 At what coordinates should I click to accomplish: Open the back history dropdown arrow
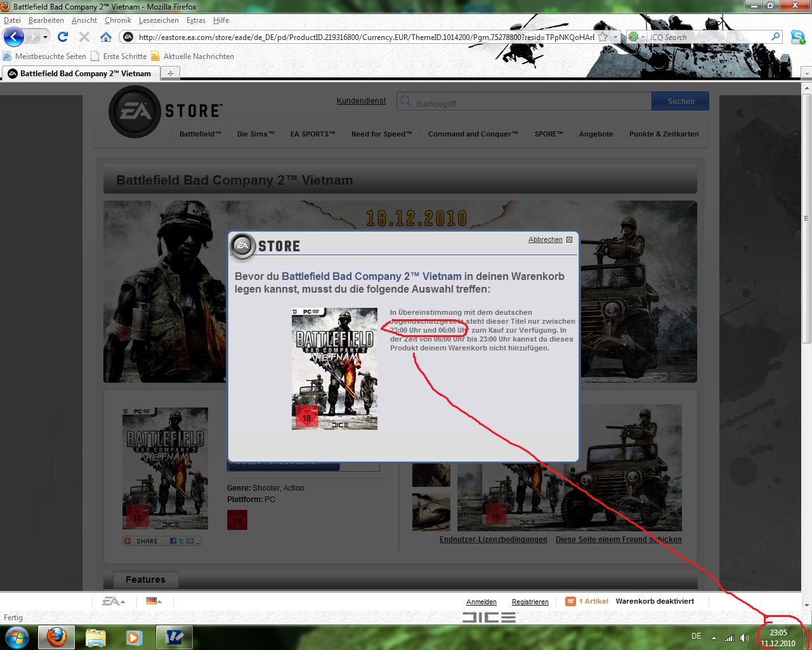pos(45,37)
